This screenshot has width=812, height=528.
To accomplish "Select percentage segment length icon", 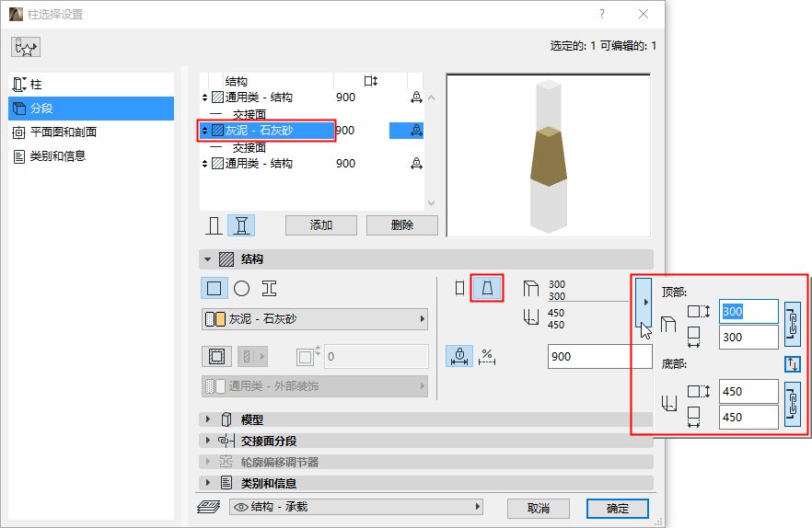I will (x=487, y=356).
